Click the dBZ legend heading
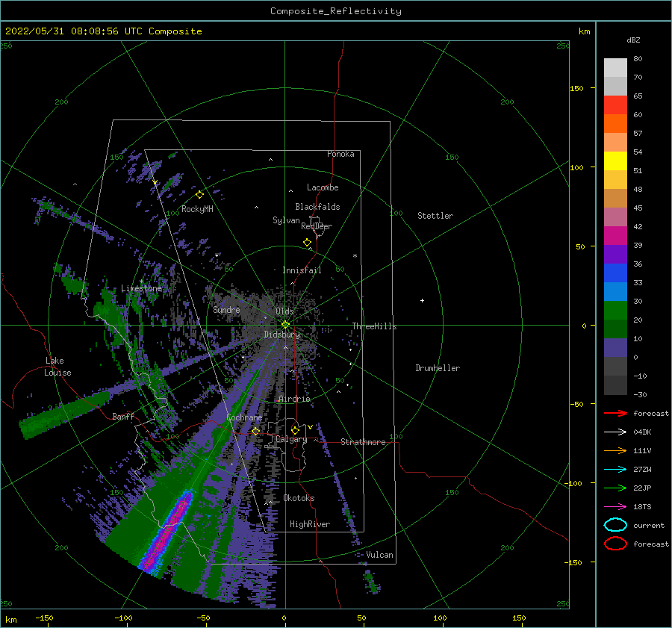Screen dimensions: 672x628 (x=633, y=40)
